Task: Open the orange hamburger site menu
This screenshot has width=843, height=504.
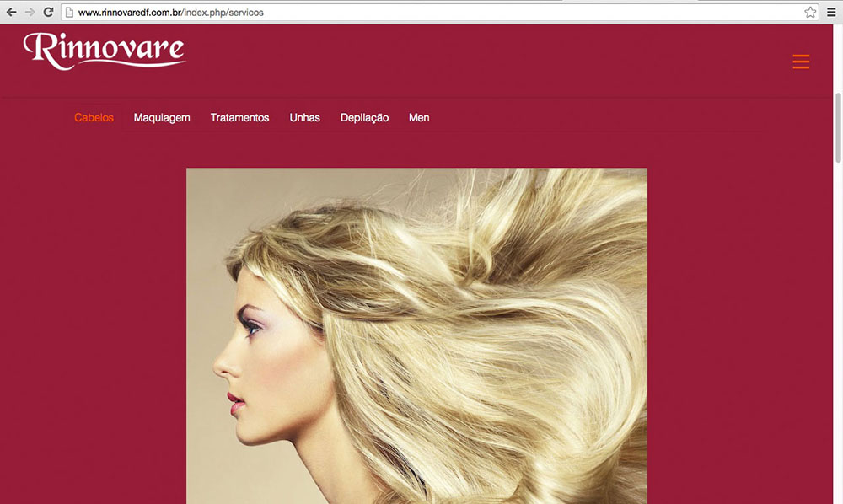Action: pyautogui.click(x=801, y=62)
